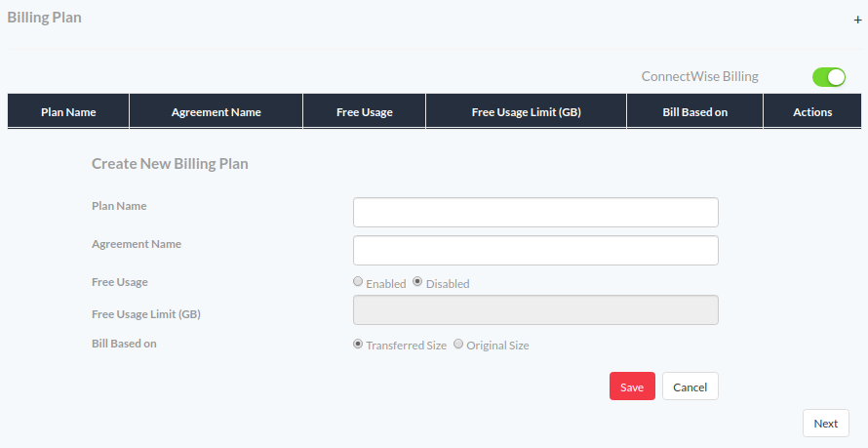Choose Transferred Size billing option
This screenshot has width=868, height=448.
point(358,344)
